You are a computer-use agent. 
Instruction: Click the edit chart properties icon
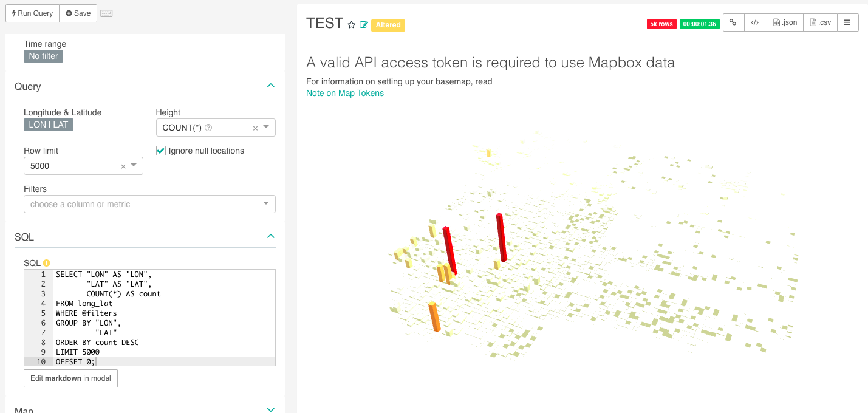tap(364, 25)
